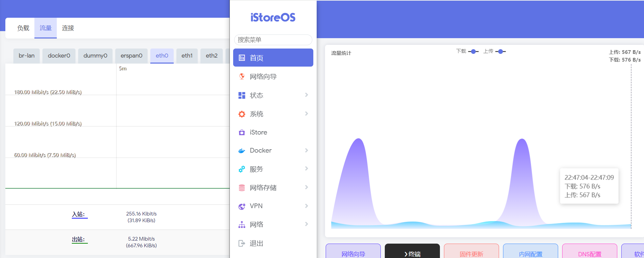Select the br-lan interface tab

(x=26, y=56)
